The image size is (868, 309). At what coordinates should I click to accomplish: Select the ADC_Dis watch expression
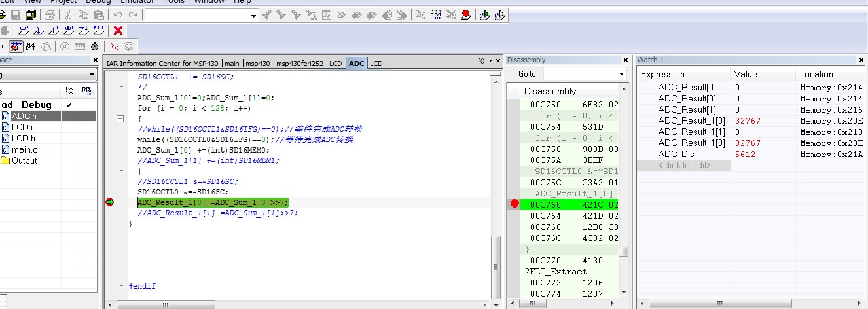point(676,154)
